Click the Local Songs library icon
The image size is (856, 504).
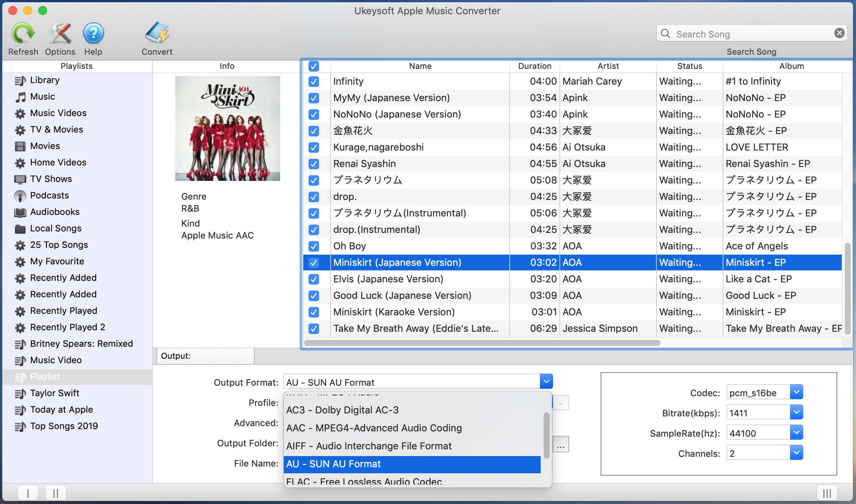[x=20, y=228]
